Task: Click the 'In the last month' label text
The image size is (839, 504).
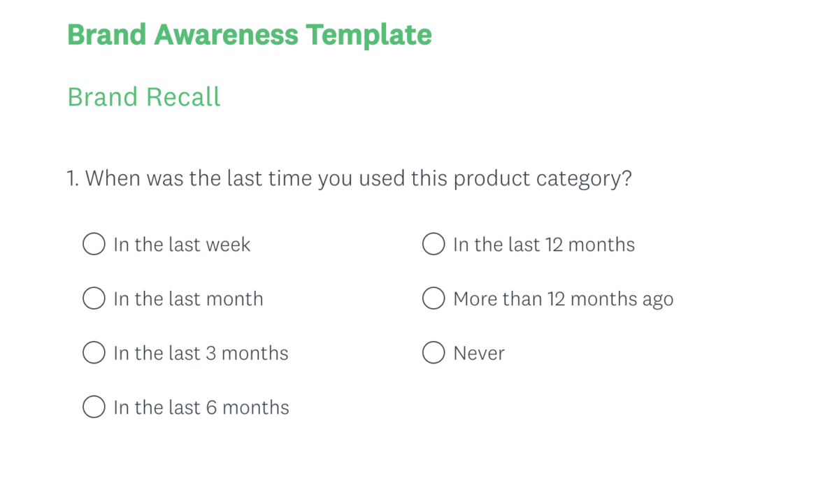Action: 188,298
